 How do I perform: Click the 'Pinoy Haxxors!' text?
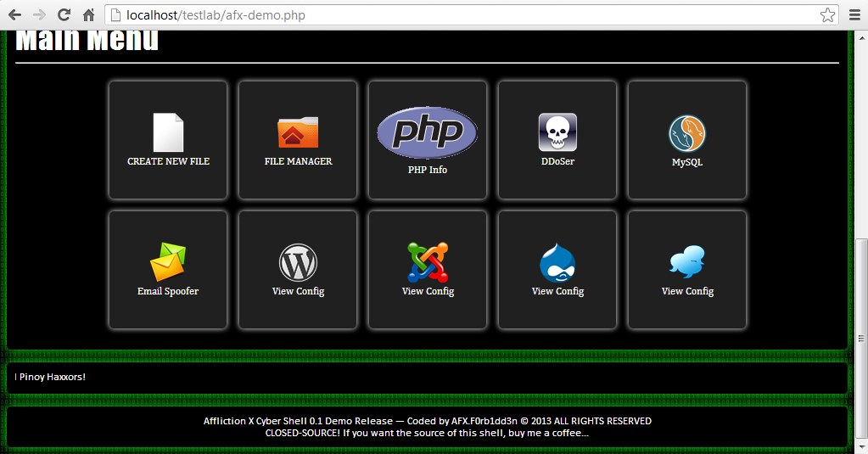pyautogui.click(x=53, y=377)
